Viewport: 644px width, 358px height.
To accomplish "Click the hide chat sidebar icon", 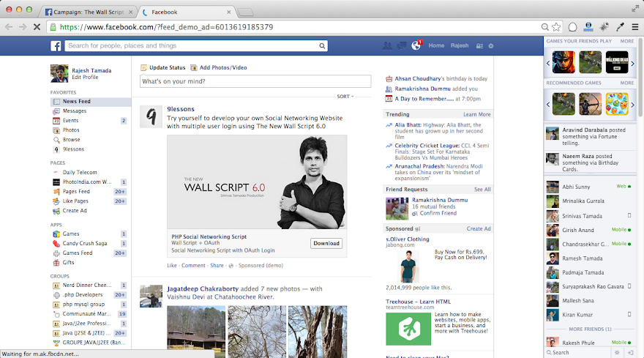I will pyautogui.click(x=630, y=353).
